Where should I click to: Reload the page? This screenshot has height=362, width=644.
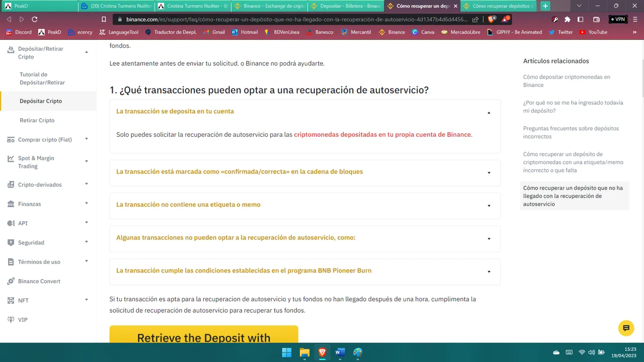pyautogui.click(x=35, y=19)
